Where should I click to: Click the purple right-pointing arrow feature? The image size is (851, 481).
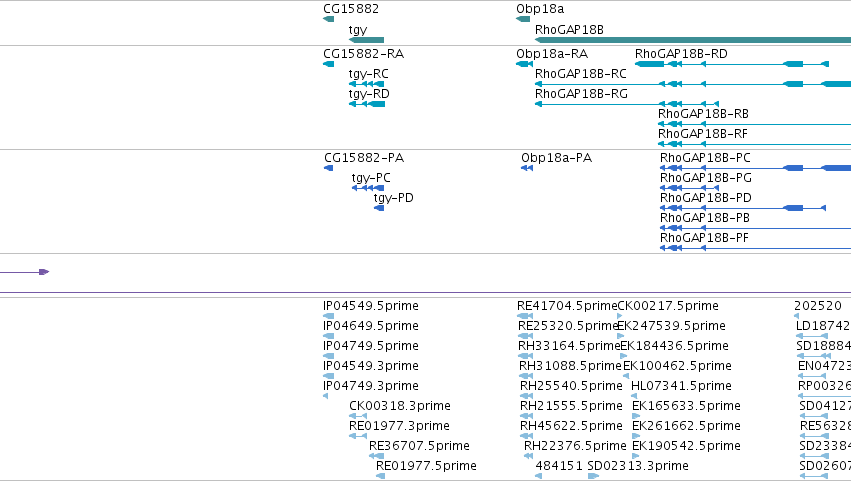coord(24,271)
